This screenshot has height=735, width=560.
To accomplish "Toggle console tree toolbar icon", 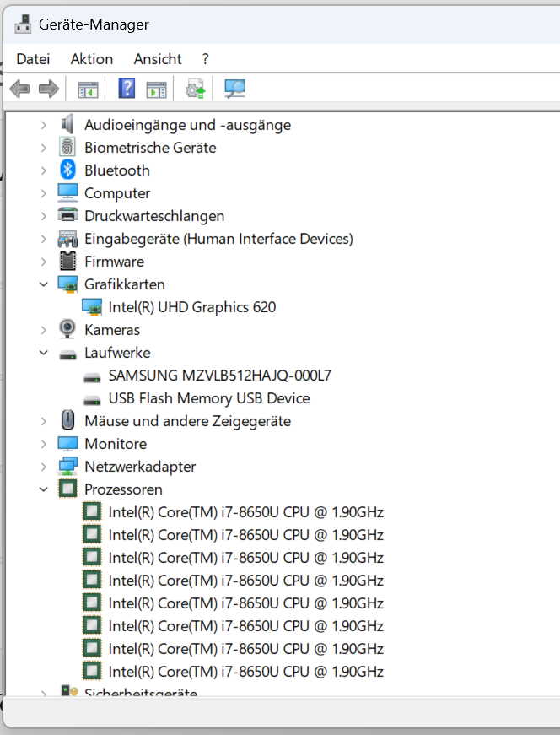I will [88, 89].
